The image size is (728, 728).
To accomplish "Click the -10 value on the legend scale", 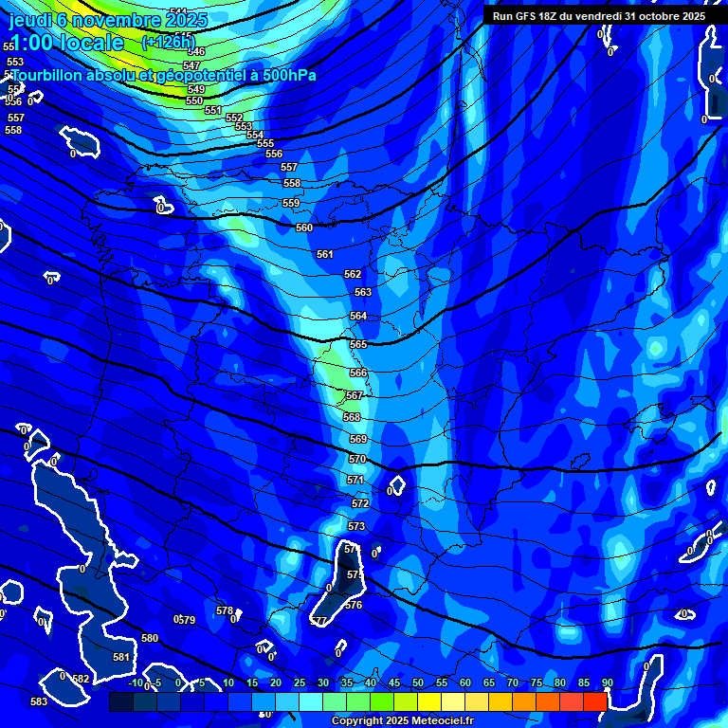I will coord(136,682).
